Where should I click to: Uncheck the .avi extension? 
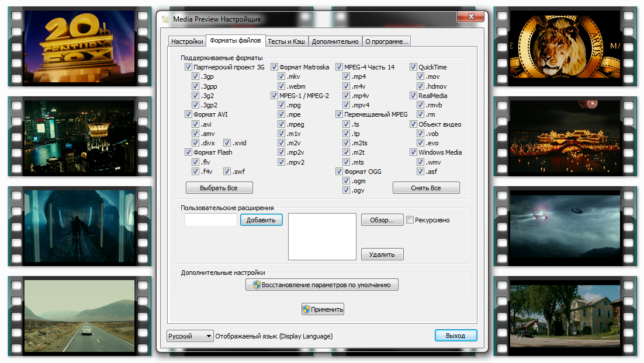196,124
